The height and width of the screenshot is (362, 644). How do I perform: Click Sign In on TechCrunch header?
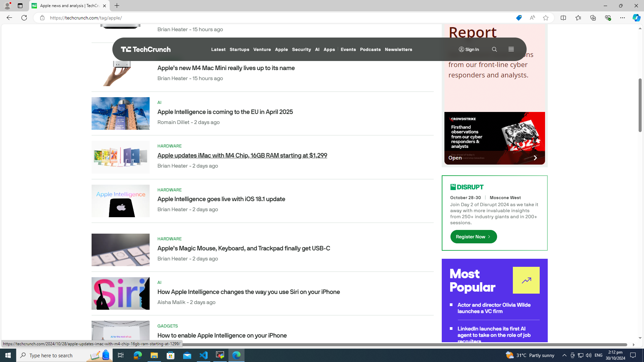[469, 49]
